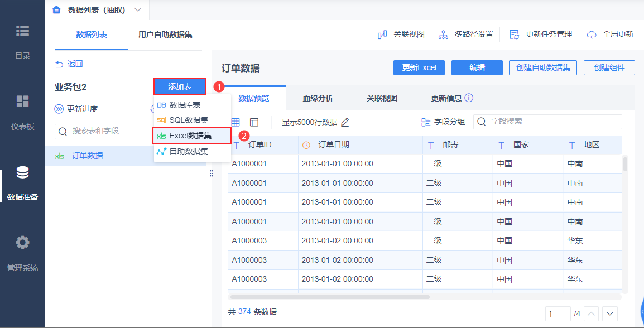Open the 管理系统 gear sidebar icon
644x328 pixels.
pyautogui.click(x=22, y=243)
